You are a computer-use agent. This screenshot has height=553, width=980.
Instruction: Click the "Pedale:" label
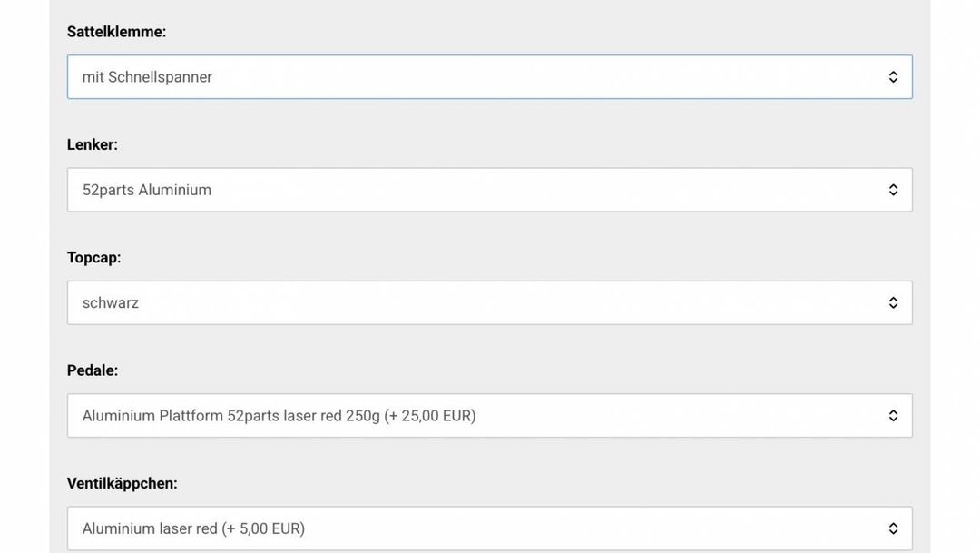93,370
